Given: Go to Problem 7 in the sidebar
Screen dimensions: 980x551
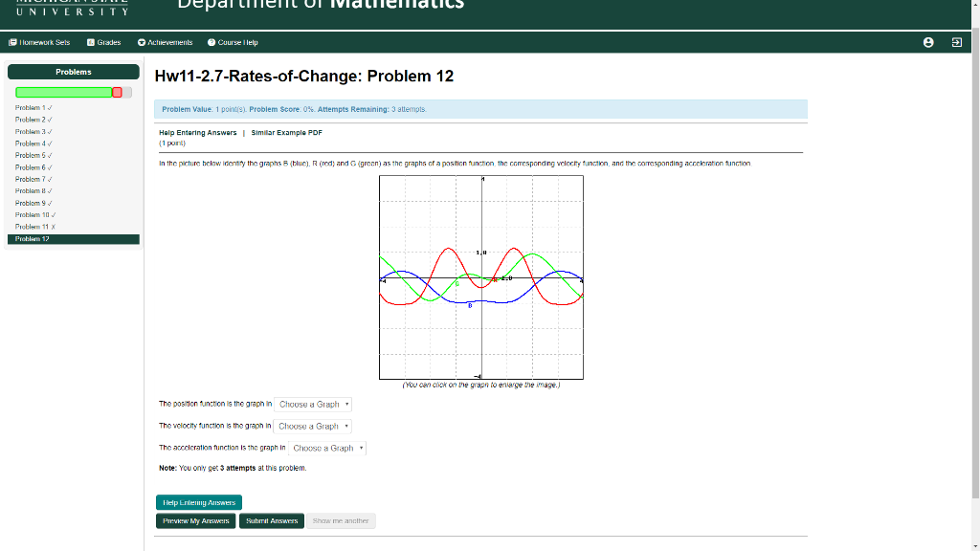Looking at the screenshot, I should [33, 179].
